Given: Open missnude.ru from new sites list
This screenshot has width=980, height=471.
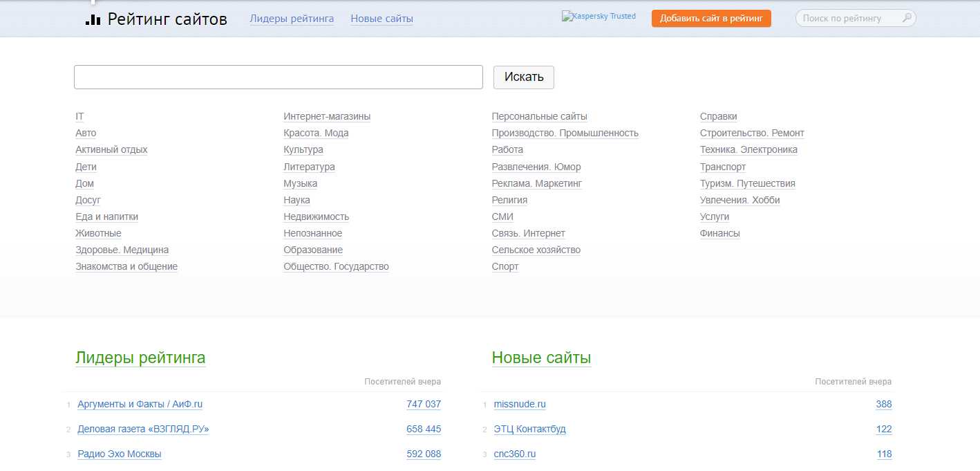Looking at the screenshot, I should tap(520, 404).
